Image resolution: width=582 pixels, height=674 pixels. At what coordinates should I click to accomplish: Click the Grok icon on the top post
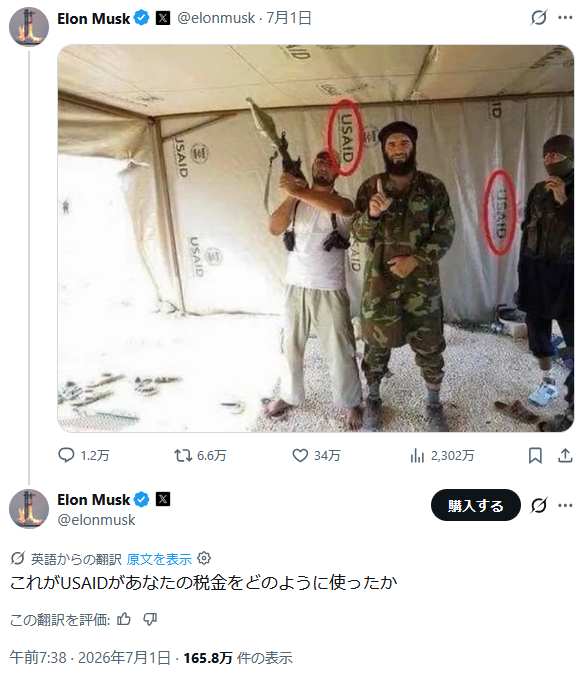[539, 18]
